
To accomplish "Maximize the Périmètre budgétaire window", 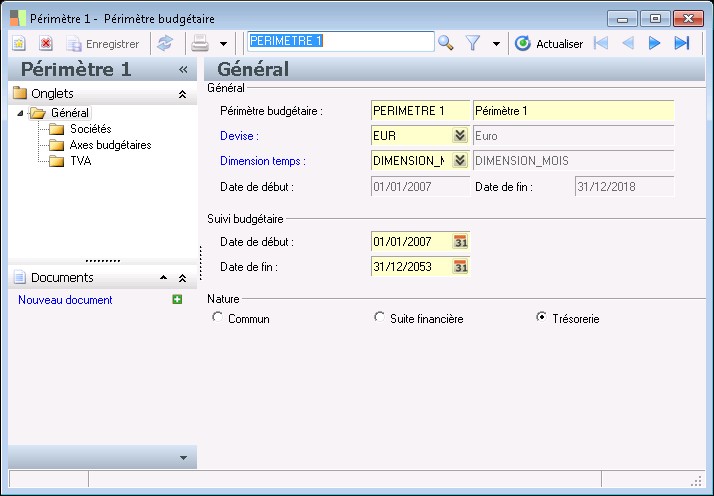I will (x=655, y=19).
